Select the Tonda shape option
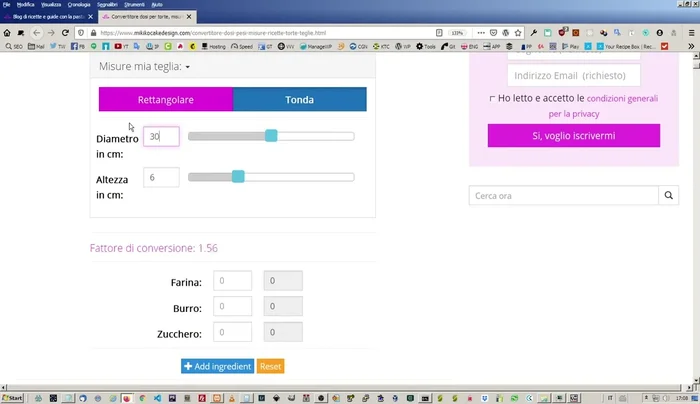Image resolution: width=700 pixels, height=404 pixels. 299,99
